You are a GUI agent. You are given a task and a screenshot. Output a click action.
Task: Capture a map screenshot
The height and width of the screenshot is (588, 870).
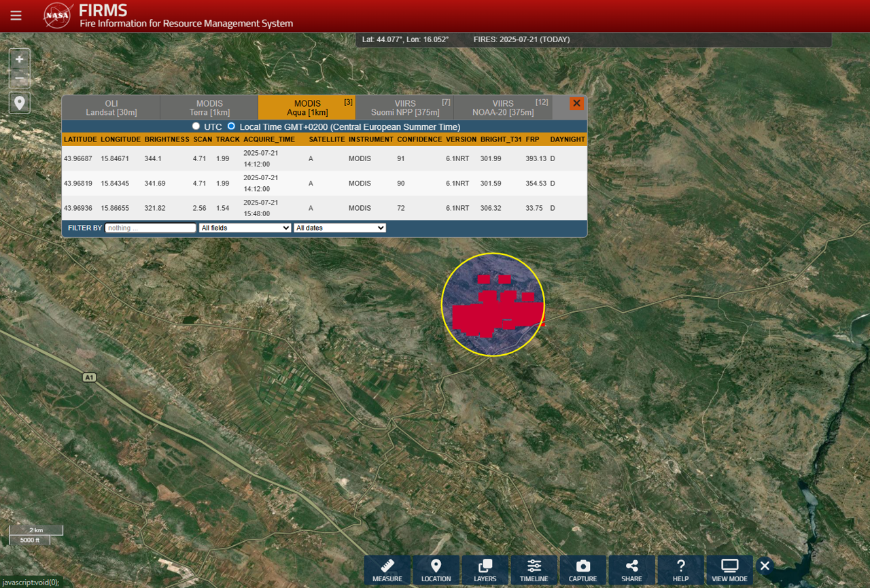pyautogui.click(x=583, y=570)
